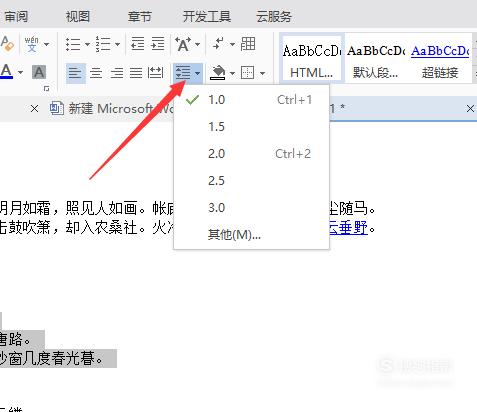
Task: Expand the paragraph marks dropdown arrow
Action: (232, 44)
